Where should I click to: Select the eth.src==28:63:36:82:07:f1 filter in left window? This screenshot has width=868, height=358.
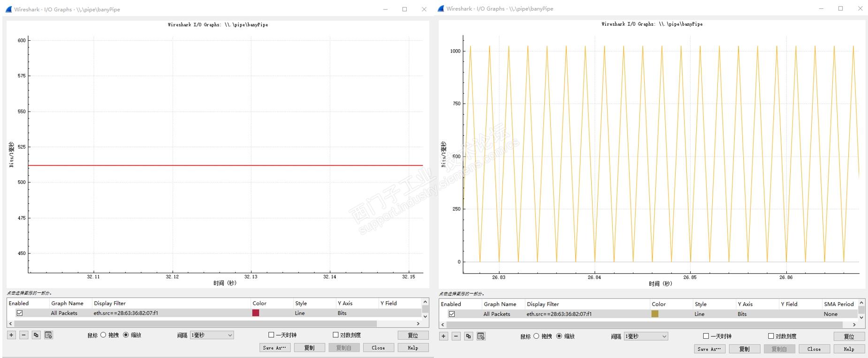click(x=126, y=313)
